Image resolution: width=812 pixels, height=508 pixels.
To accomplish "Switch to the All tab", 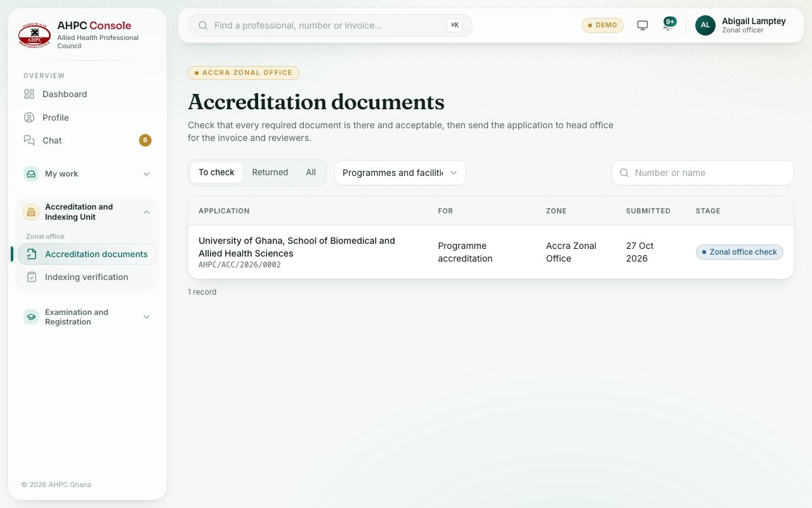I will pos(311,172).
